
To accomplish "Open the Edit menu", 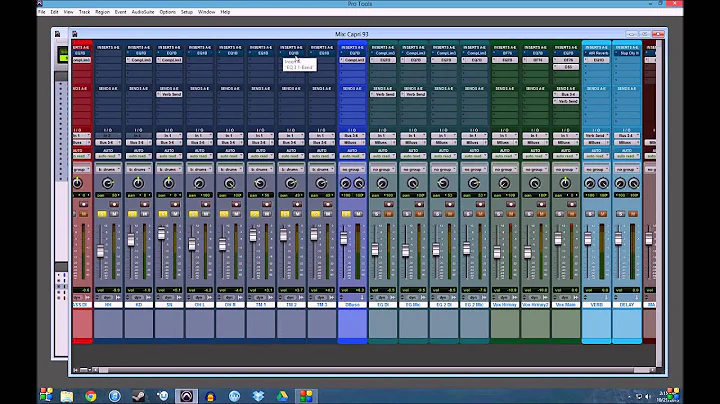I will coord(54,12).
